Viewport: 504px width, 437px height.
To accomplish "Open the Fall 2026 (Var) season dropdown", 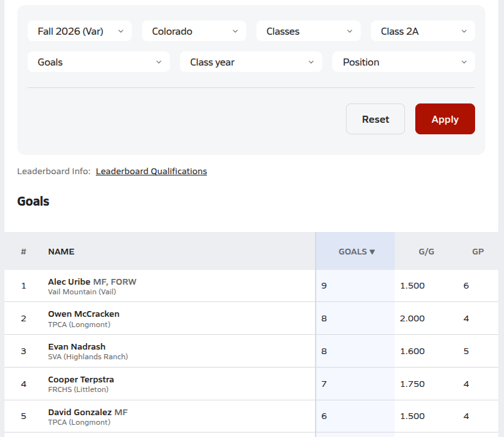I will click(80, 31).
